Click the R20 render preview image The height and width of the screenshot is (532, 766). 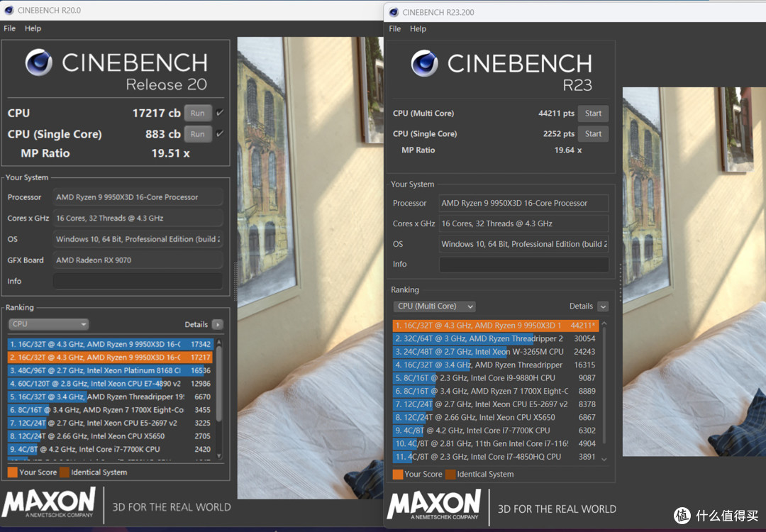pos(310,267)
